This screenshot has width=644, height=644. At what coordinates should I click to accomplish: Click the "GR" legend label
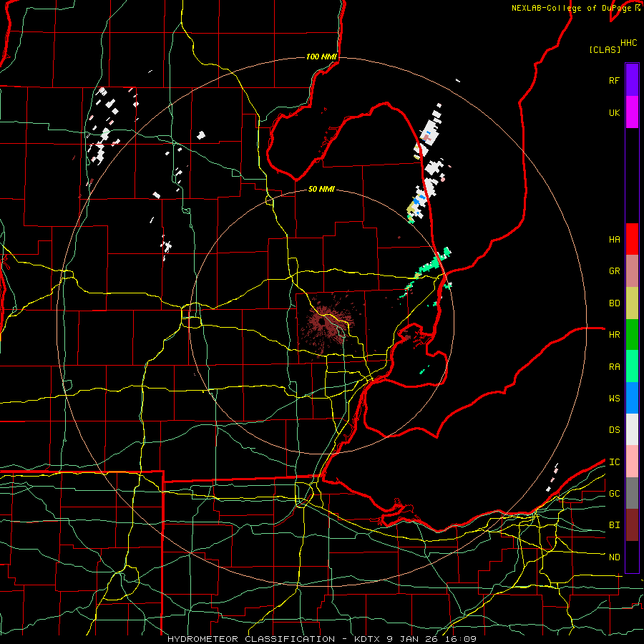point(614,271)
